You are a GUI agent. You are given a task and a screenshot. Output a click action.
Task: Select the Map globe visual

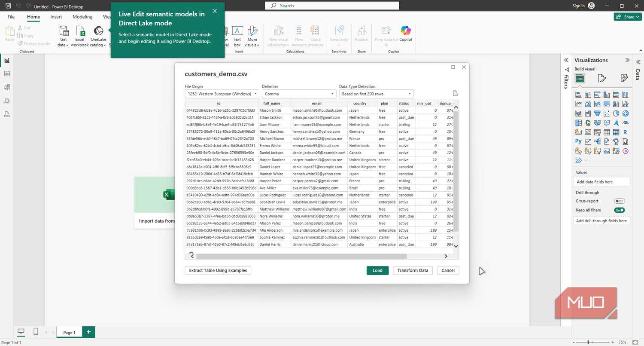pos(588,123)
